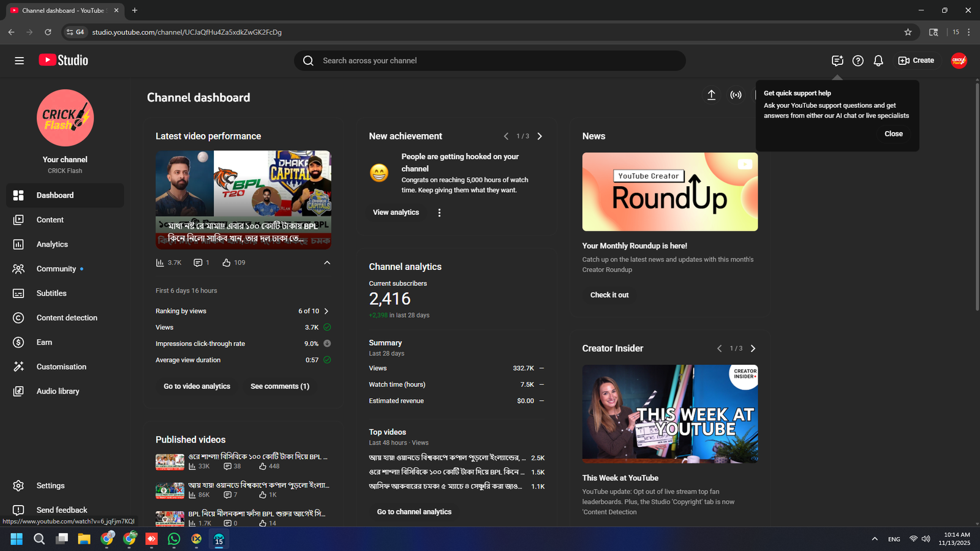Image resolution: width=980 pixels, height=551 pixels.
Task: Click the CRICK Flash account avatar
Action: coord(959,61)
